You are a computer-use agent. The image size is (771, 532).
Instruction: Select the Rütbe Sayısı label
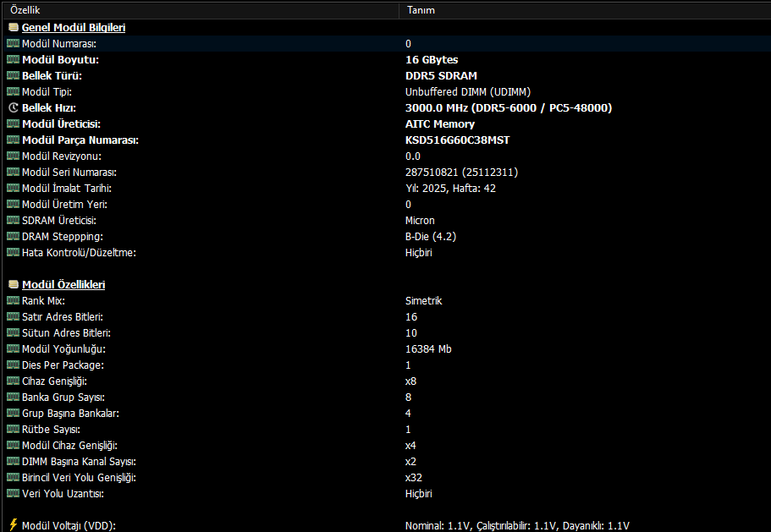(x=51, y=430)
